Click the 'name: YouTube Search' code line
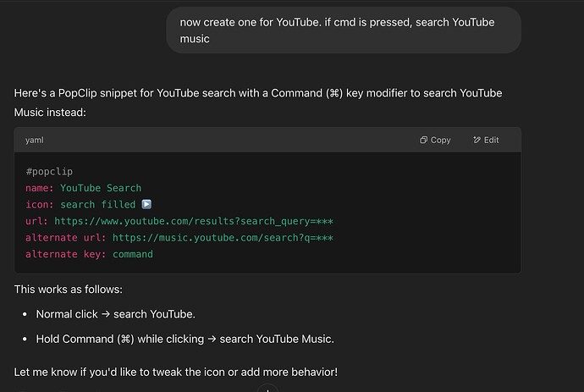The width and height of the screenshot is (584, 392). coord(84,188)
